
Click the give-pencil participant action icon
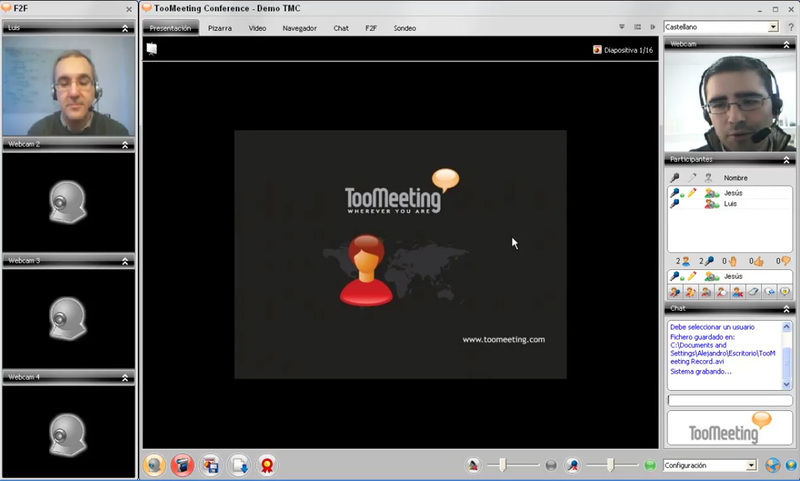[x=690, y=292]
